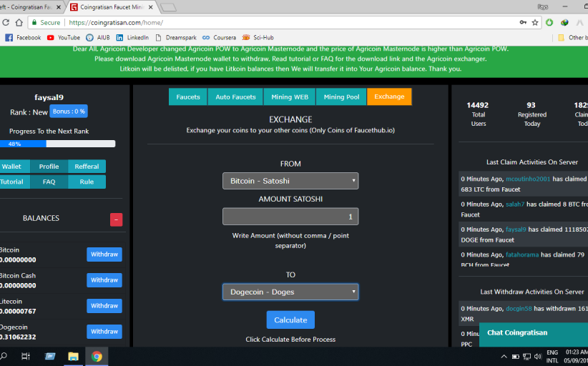
Task: Open the Auto Faucets tab
Action: click(235, 97)
